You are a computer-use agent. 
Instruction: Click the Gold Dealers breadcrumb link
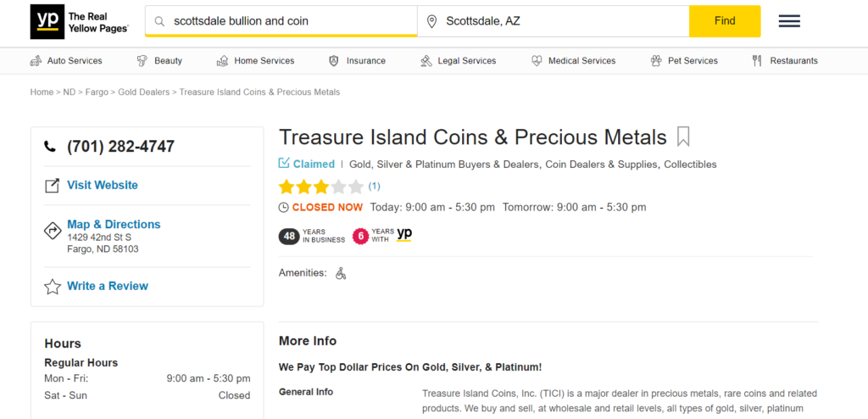pos(144,92)
